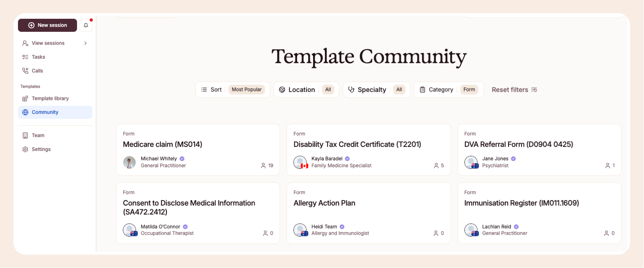Click the Tasks checklist icon

(x=25, y=57)
